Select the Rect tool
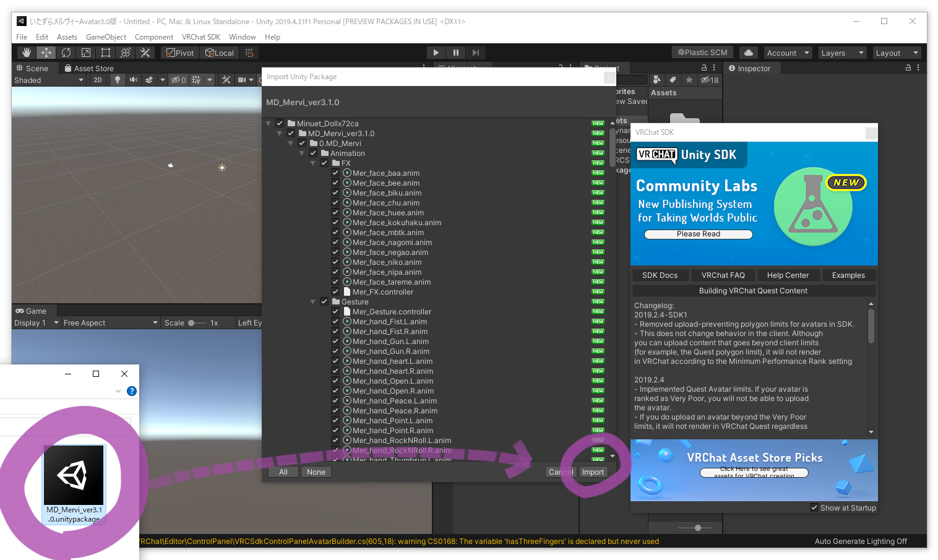 tap(106, 53)
